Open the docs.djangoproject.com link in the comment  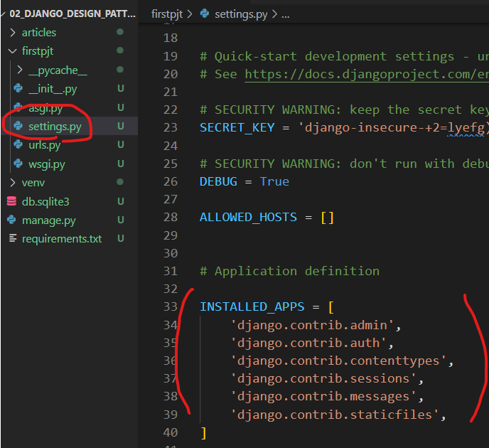click(367, 75)
